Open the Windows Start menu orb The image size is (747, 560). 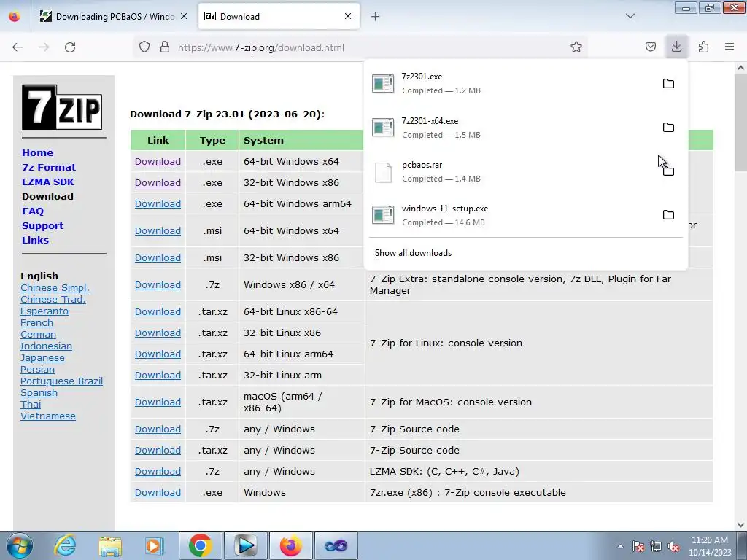point(19,545)
